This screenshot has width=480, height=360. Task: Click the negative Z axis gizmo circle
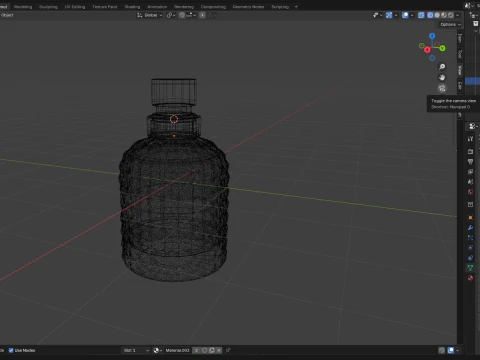point(432,58)
